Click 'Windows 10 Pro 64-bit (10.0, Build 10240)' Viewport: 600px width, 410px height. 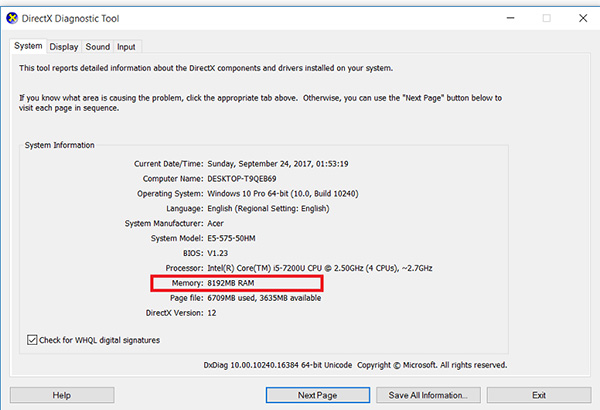click(x=283, y=194)
